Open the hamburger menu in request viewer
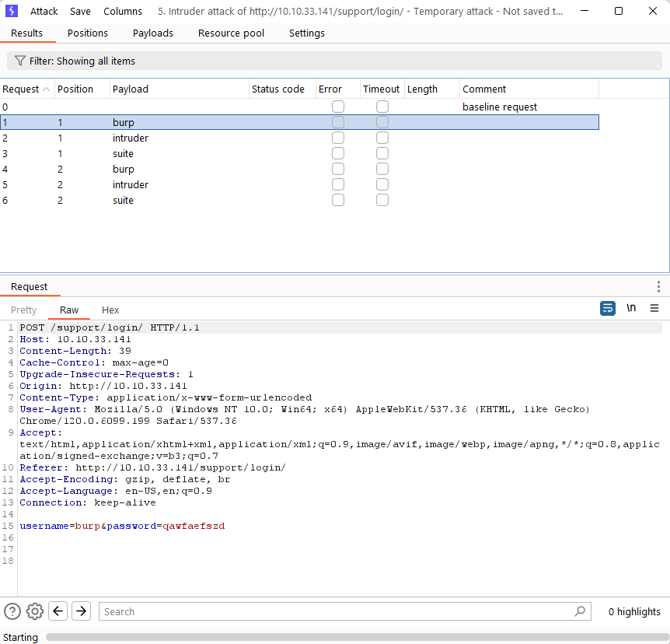Screen dimensions: 670x644 tap(654, 308)
